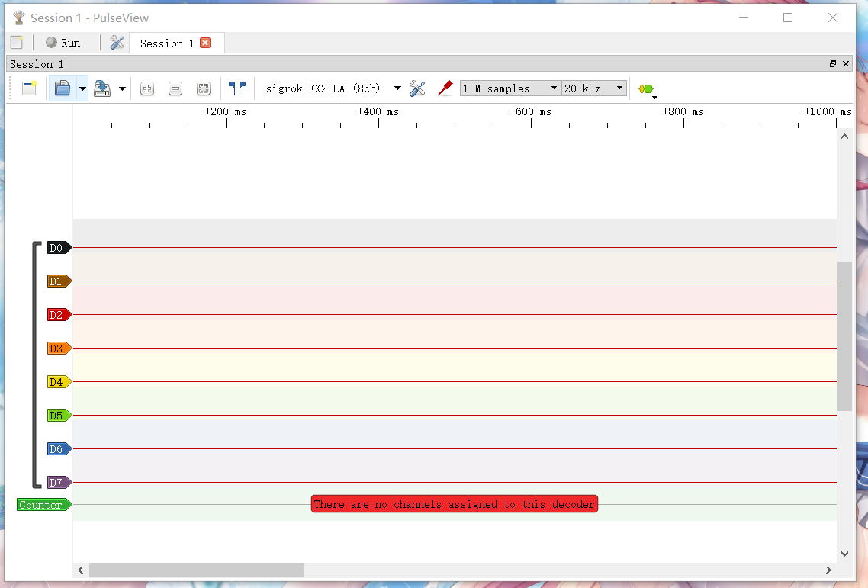The image size is (868, 588).
Task: Click the red probe channels icon
Action: pos(445,88)
